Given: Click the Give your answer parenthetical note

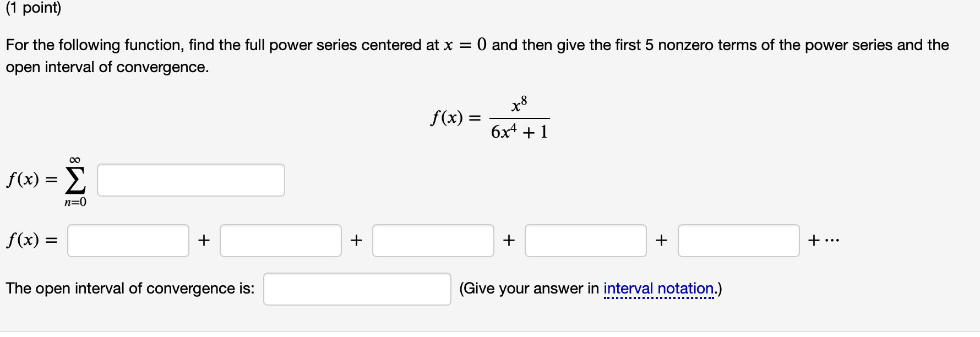Looking at the screenshot, I should [x=529, y=288].
